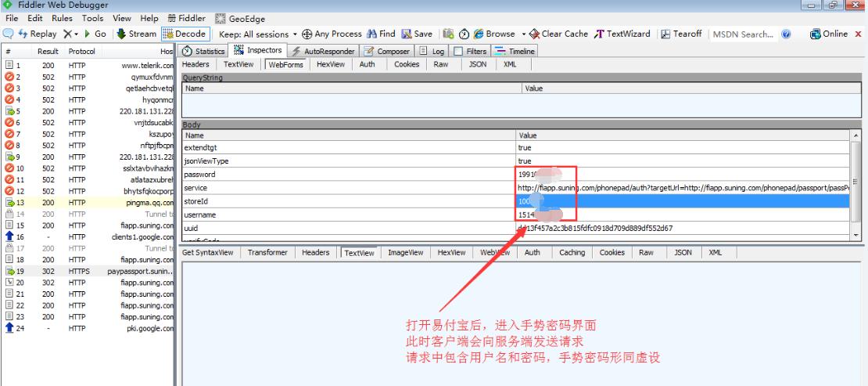Open Find sessions

click(x=381, y=34)
